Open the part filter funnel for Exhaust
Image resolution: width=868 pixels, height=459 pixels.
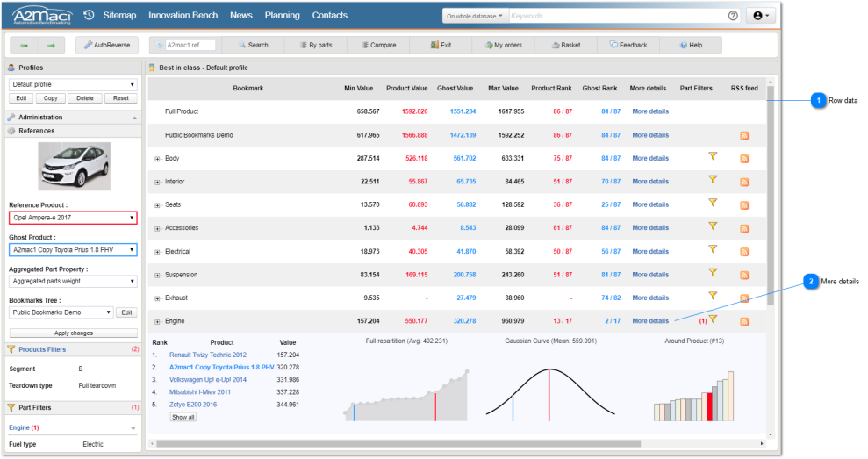coord(713,296)
